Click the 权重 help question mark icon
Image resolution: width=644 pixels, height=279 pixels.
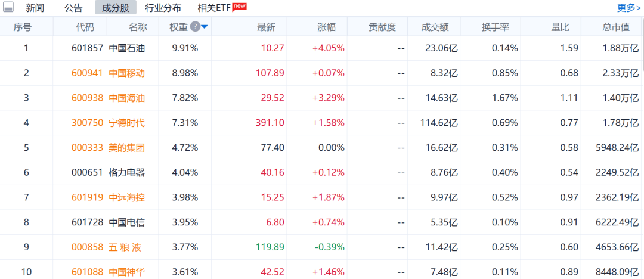point(195,27)
